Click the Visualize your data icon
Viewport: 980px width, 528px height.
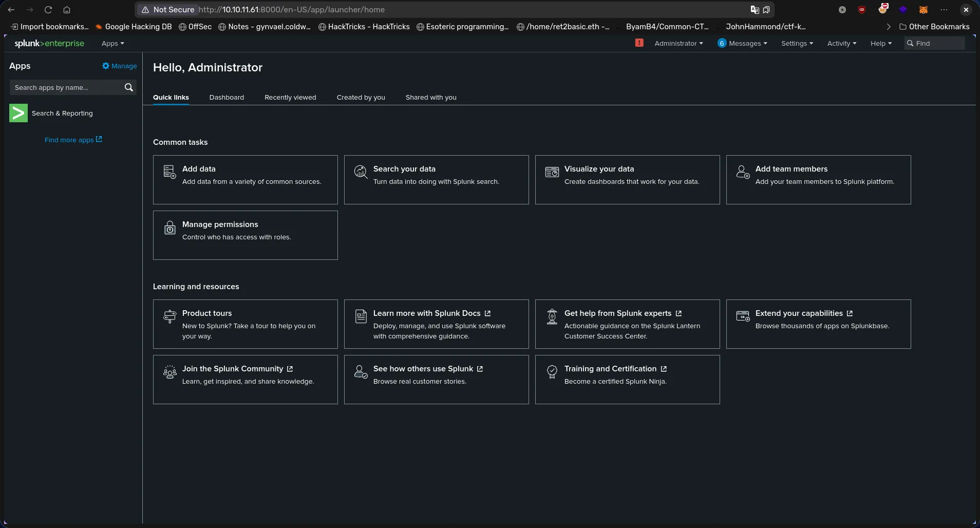(552, 172)
